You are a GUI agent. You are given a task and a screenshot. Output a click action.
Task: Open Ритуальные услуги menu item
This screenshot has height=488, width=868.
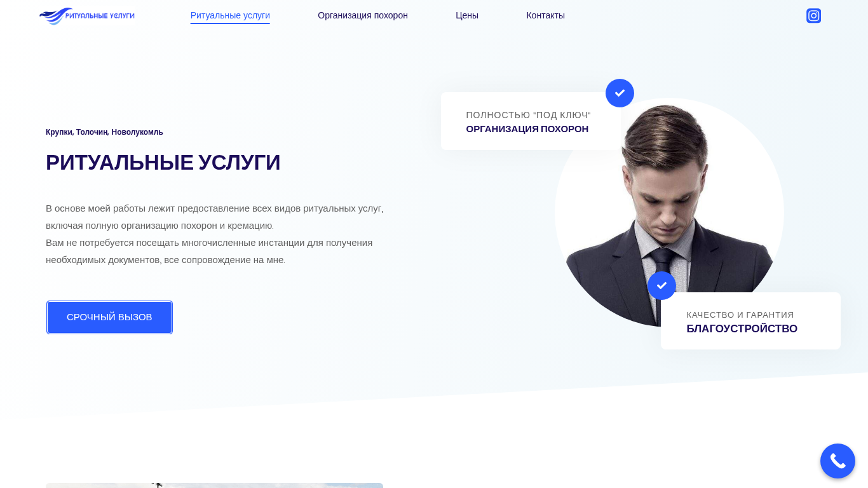point(230,15)
